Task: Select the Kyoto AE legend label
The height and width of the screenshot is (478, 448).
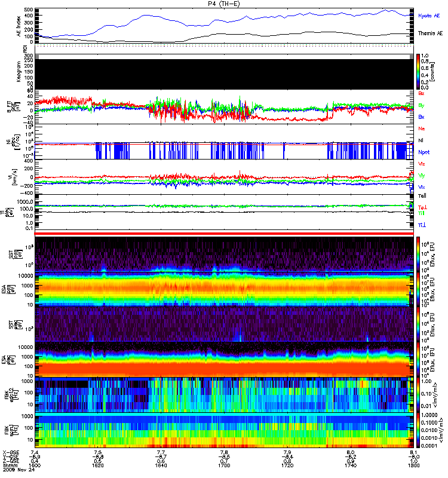Action: coord(429,16)
